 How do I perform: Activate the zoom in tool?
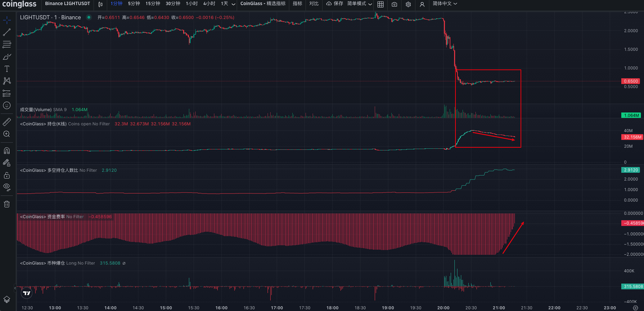(x=7, y=134)
